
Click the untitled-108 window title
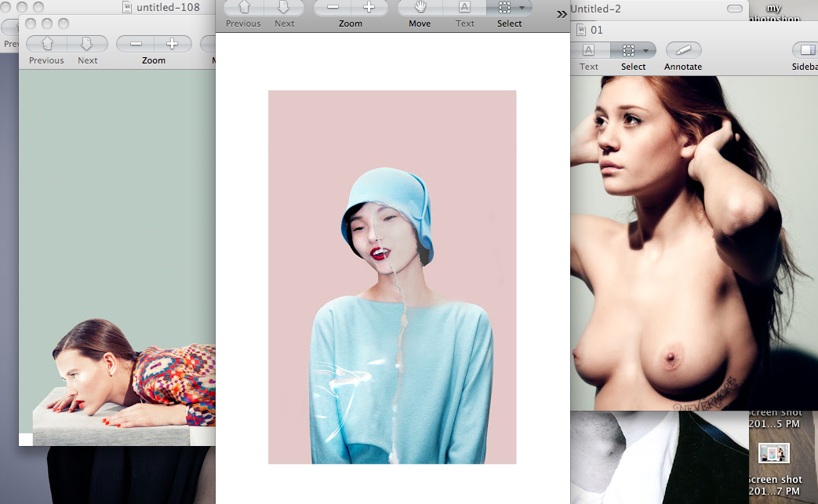coord(168,7)
